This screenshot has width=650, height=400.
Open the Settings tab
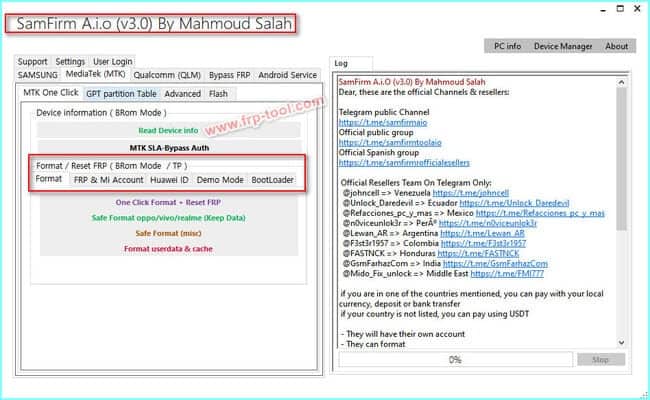point(70,61)
